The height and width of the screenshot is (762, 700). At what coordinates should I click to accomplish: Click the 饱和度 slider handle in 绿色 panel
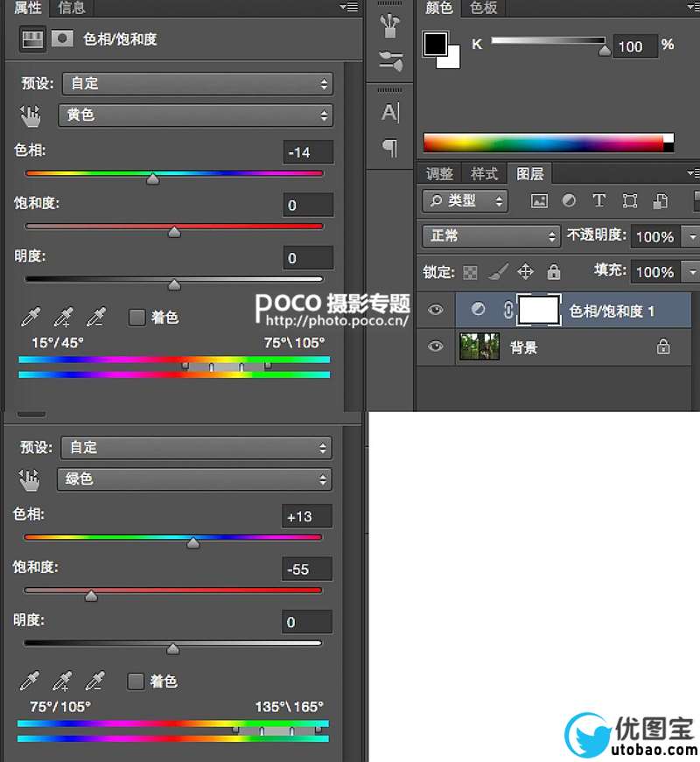pos(91,596)
